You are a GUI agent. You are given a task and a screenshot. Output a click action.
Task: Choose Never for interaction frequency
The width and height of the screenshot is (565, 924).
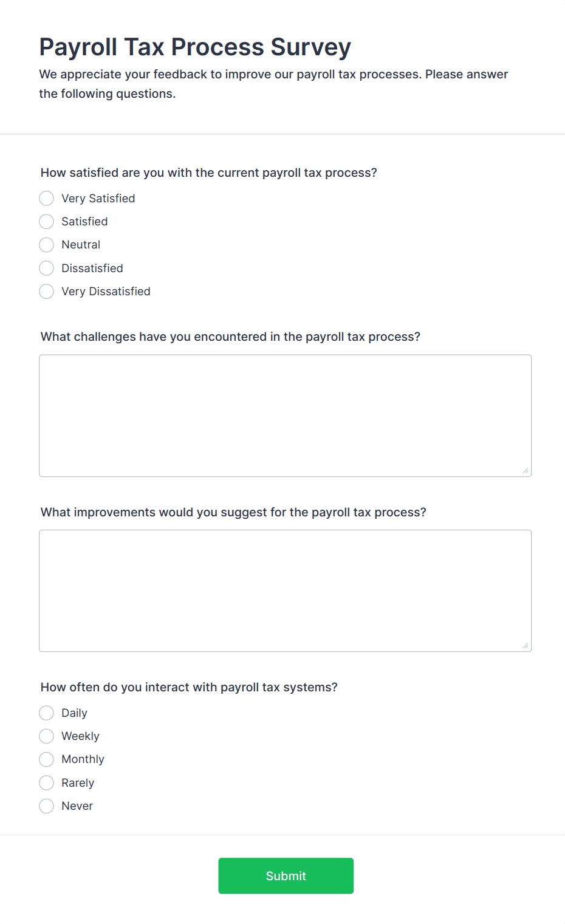[46, 806]
